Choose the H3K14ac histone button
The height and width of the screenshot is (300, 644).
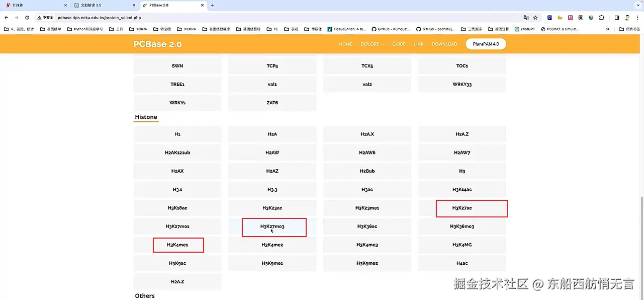462,190
